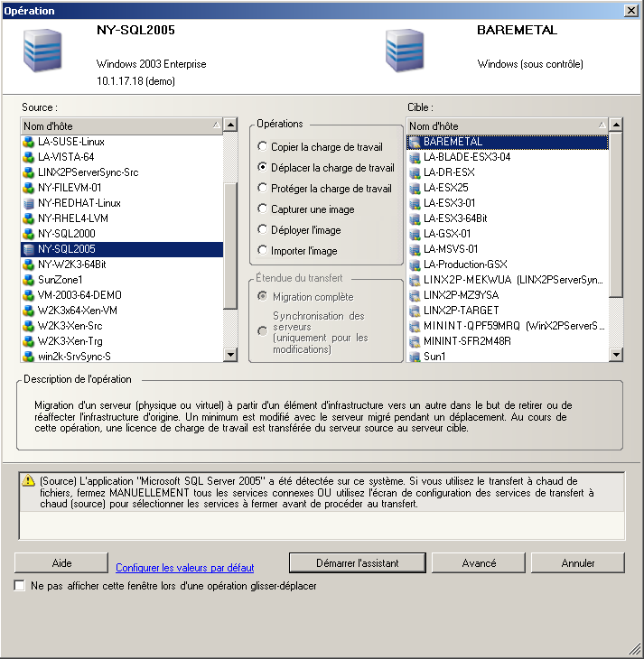Viewport: 644px width, 659px height.
Task: Click the W2K3-Xen-Trg host icon
Action: 28,341
